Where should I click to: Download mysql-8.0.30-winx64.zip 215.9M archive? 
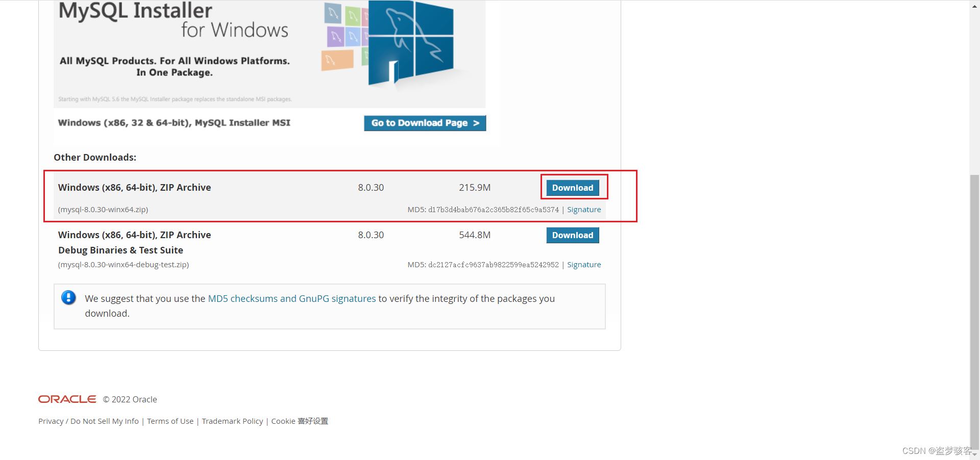(x=573, y=188)
